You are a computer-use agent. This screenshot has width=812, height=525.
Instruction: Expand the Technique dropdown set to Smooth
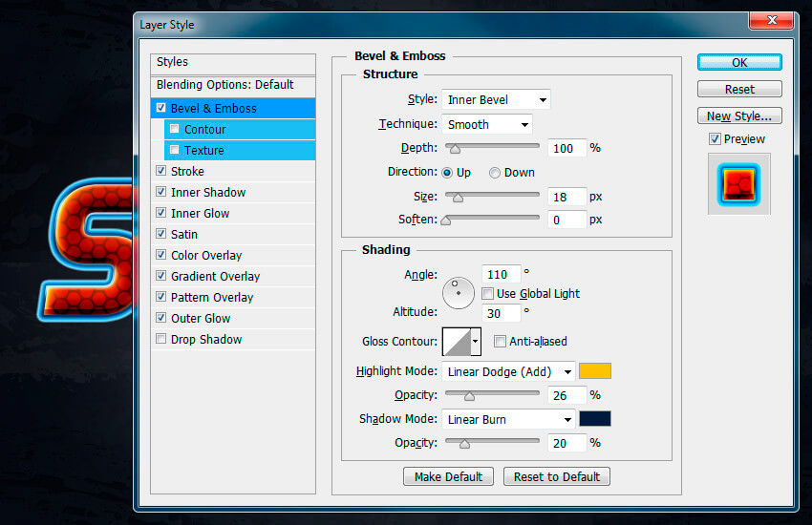point(487,125)
